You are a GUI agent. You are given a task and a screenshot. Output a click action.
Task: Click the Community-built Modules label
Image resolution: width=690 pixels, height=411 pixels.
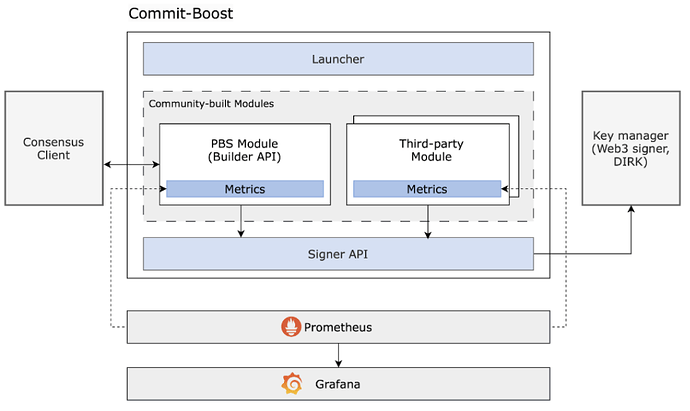point(211,104)
